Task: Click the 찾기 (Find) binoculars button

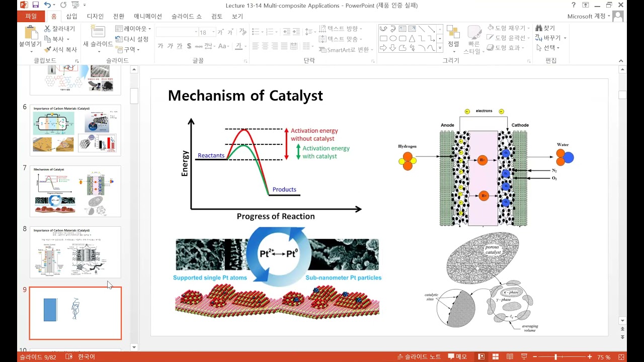Action: (x=545, y=28)
